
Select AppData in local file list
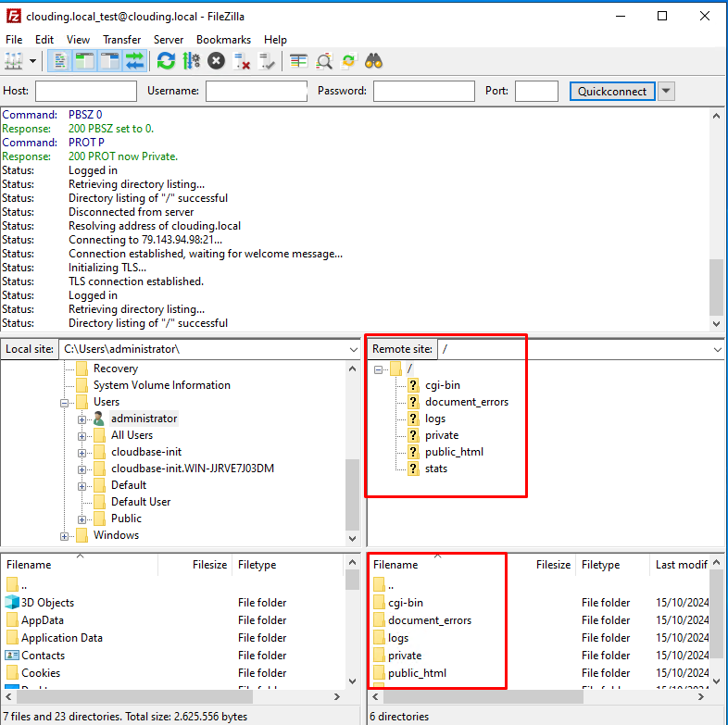click(43, 620)
